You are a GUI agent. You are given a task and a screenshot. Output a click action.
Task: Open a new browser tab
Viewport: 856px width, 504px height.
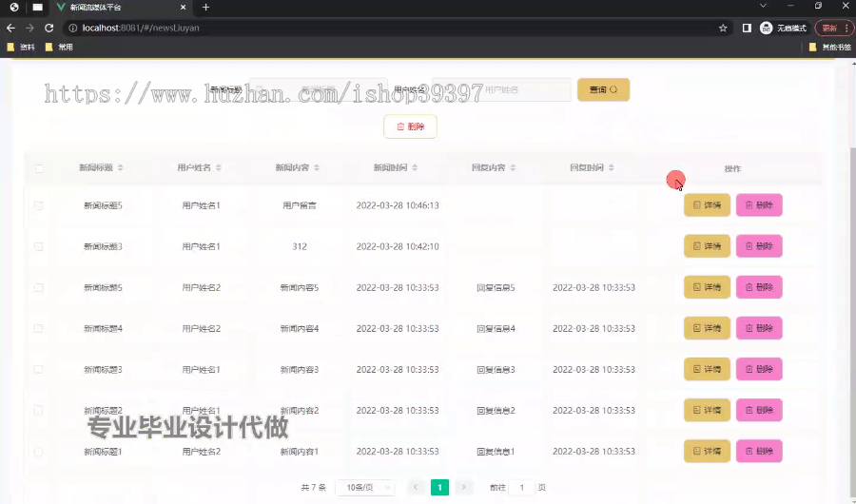click(x=205, y=7)
